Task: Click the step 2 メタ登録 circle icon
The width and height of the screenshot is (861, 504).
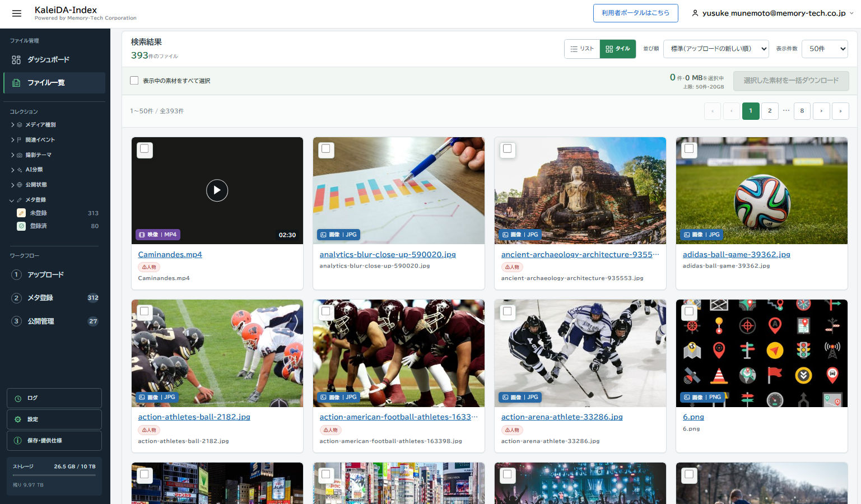Action: [x=17, y=298]
